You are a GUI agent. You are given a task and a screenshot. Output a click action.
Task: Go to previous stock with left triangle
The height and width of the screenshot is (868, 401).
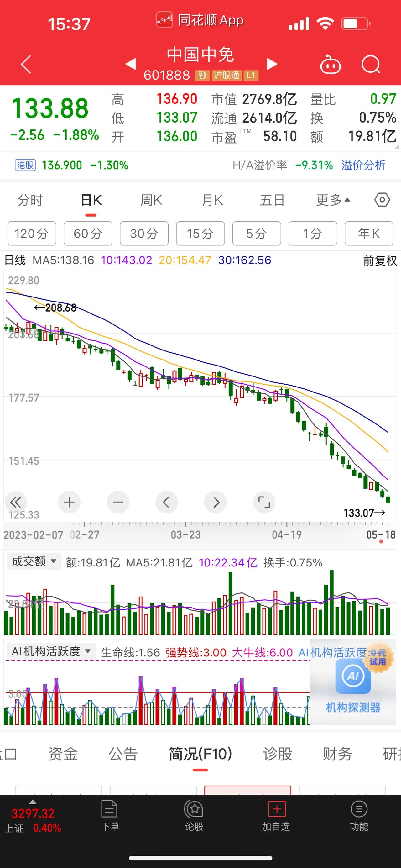131,64
